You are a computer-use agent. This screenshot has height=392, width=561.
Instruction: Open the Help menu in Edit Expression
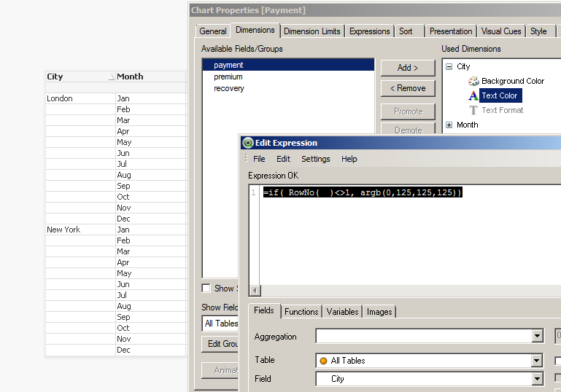point(349,159)
